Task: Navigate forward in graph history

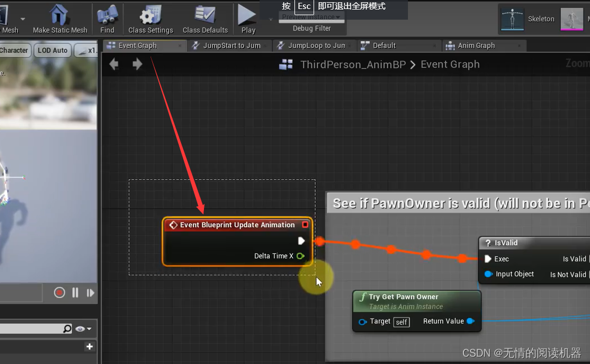Action: pyautogui.click(x=137, y=64)
